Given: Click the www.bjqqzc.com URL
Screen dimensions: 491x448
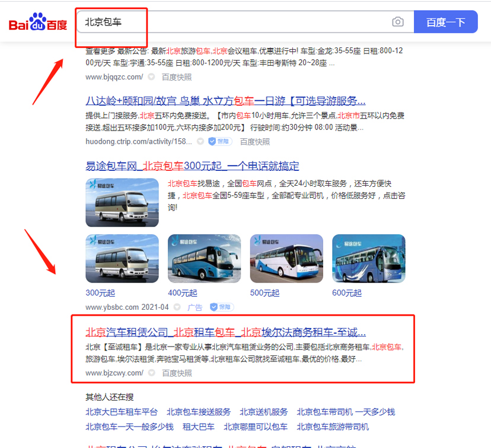Looking at the screenshot, I should (x=114, y=77).
